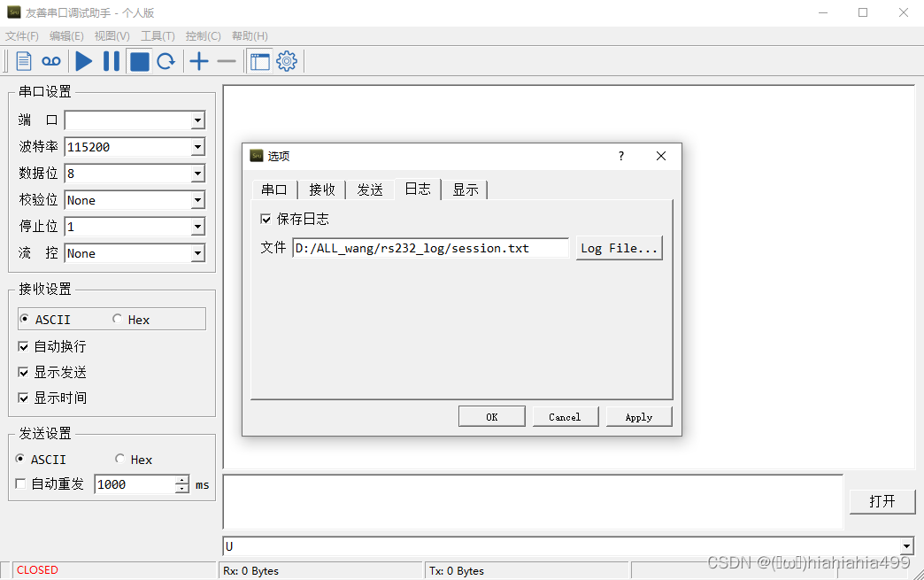Screen dimensions: 924x580
Task: Click Cancel in 选项 dialog
Action: (x=566, y=417)
